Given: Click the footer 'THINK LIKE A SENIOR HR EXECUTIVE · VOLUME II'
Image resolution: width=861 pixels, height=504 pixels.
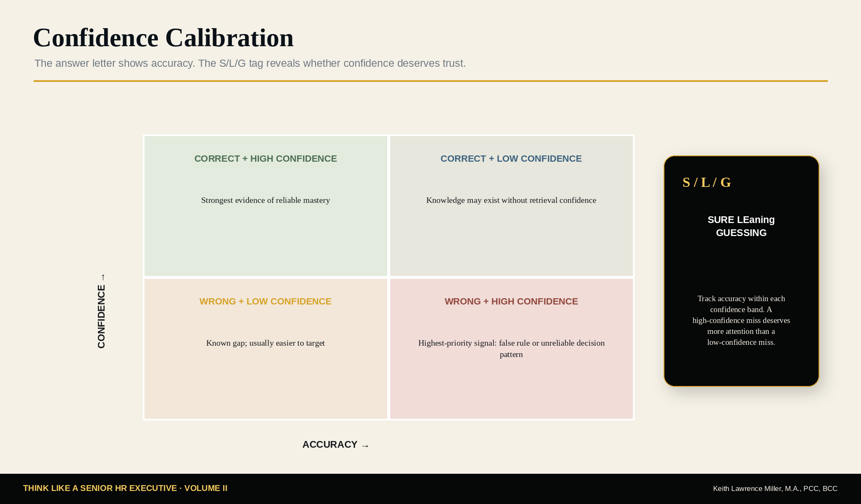Looking at the screenshot, I should click(x=125, y=488).
